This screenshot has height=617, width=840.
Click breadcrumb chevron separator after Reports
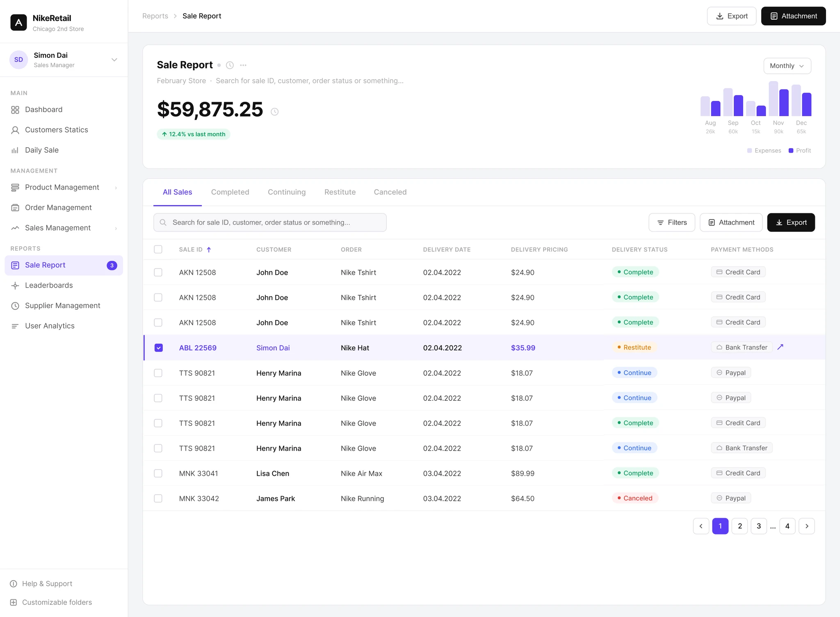tap(175, 16)
